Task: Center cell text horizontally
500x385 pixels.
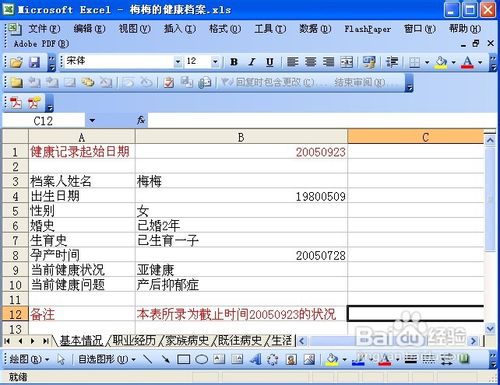Action: click(310, 62)
